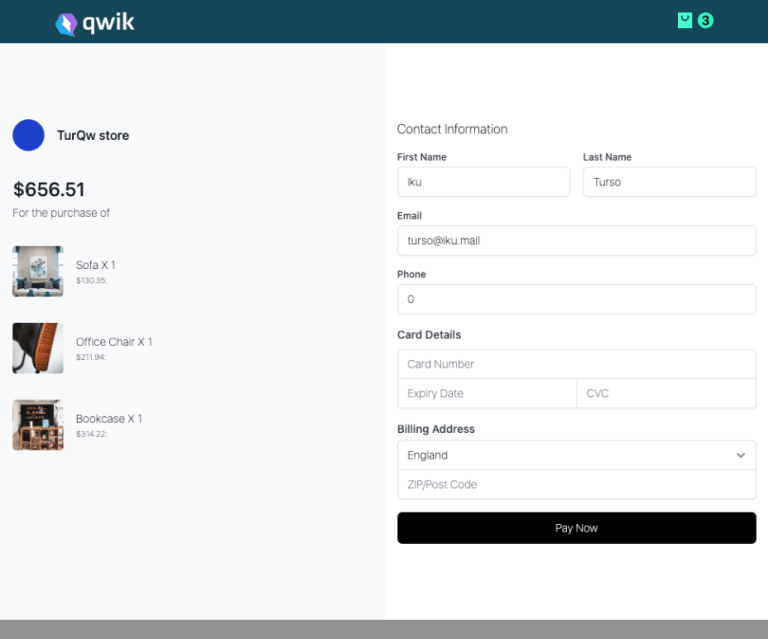This screenshot has width=768, height=639.
Task: Click the $211.94 chair price
Action: (x=91, y=357)
